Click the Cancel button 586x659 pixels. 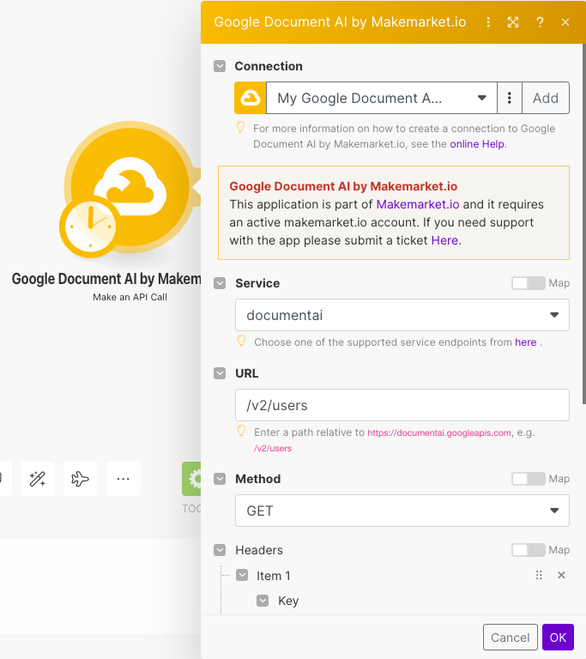point(510,637)
